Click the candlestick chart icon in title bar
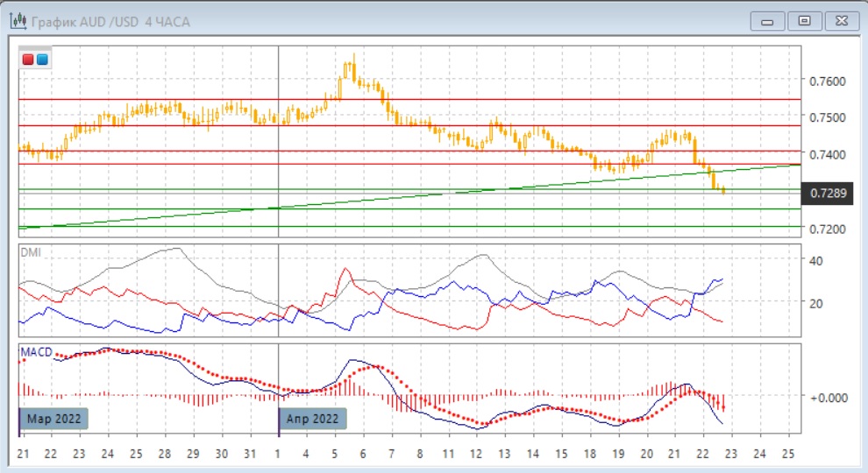Viewport: 868px width, 473px height. (x=18, y=21)
